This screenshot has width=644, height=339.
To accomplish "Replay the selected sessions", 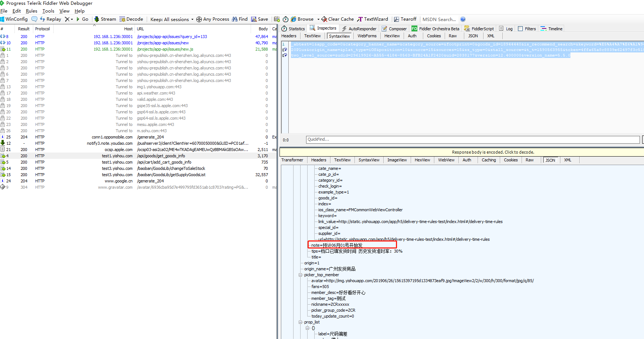I will (x=51, y=19).
